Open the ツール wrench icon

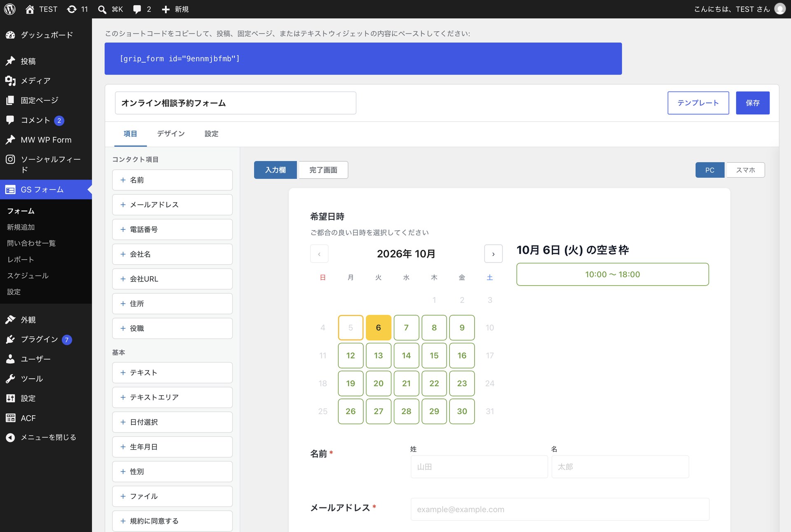tap(10, 379)
